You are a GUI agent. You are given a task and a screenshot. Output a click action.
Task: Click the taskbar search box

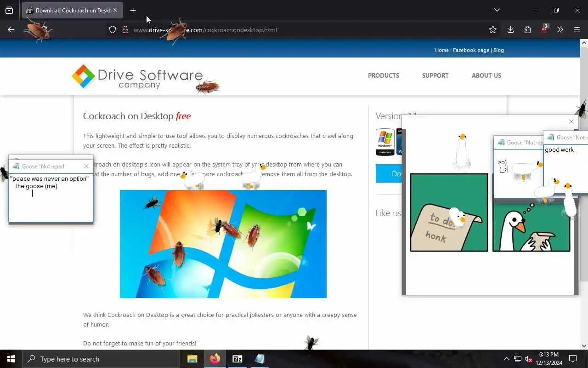[101, 359]
